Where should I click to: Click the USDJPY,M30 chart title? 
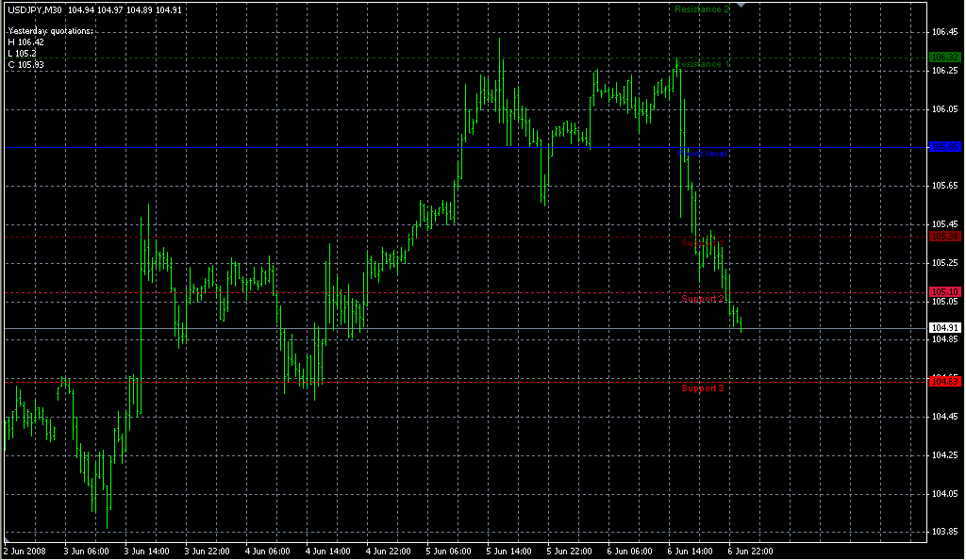[x=34, y=9]
